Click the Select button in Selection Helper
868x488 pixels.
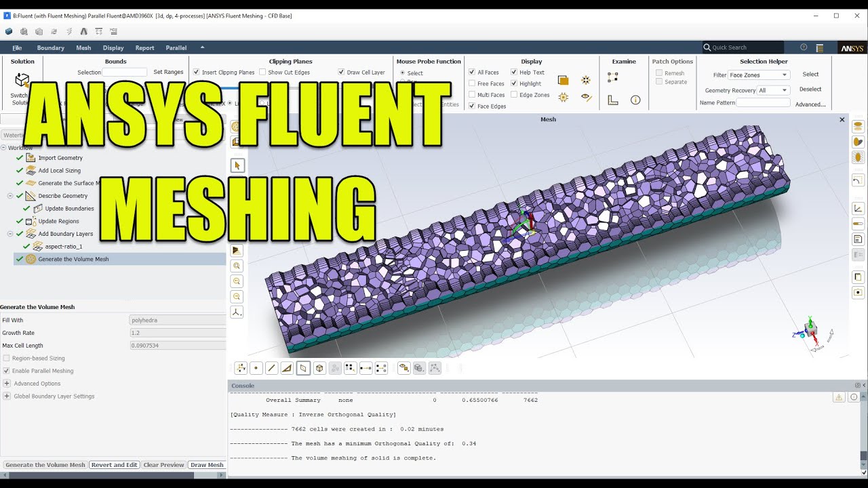(x=810, y=75)
